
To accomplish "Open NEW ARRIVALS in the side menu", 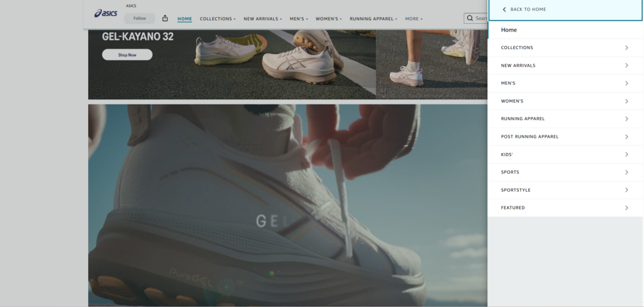I will point(565,65).
